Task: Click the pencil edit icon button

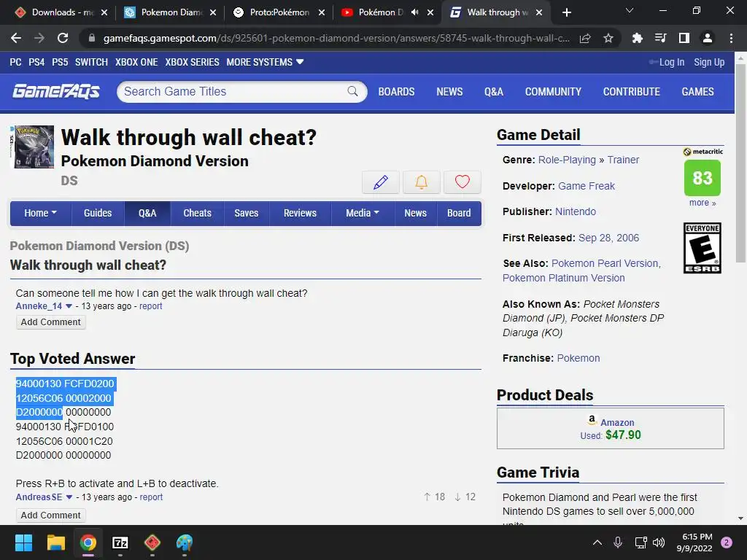Action: [380, 182]
